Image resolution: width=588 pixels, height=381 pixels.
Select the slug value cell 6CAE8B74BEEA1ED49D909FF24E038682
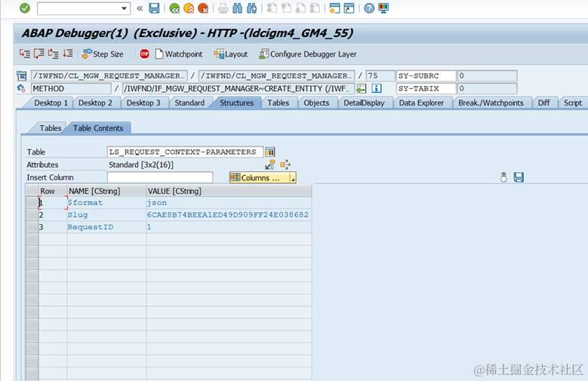coord(228,215)
